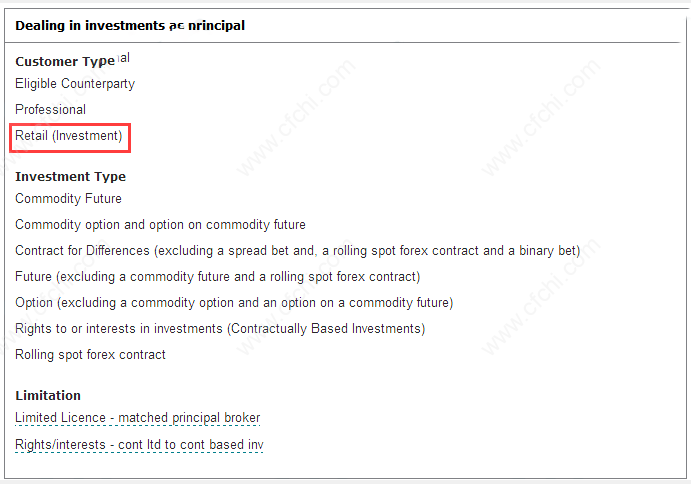The image size is (691, 484).
Task: Select the Future excluding commodity future line
Action: coord(218,276)
